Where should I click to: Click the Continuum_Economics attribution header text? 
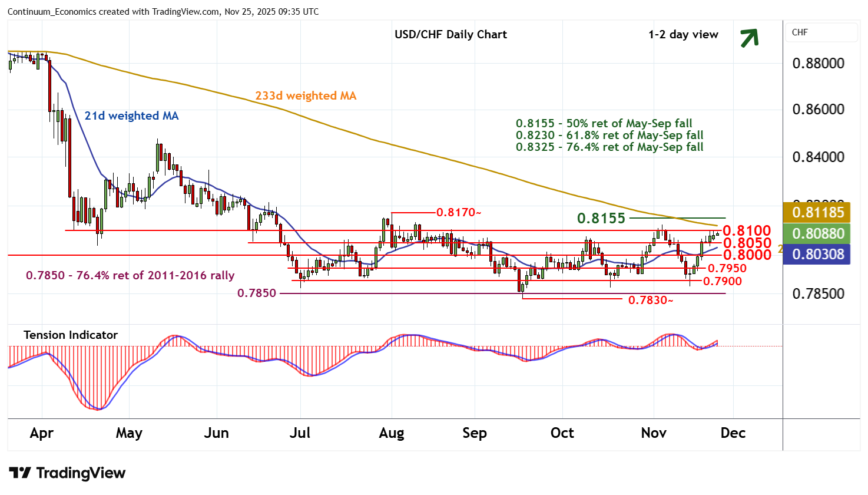[x=163, y=11]
